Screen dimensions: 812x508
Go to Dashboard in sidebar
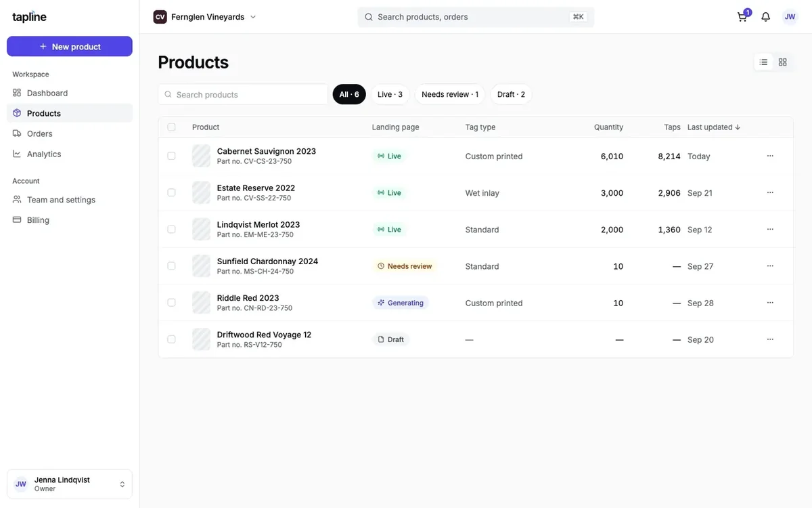click(70, 93)
